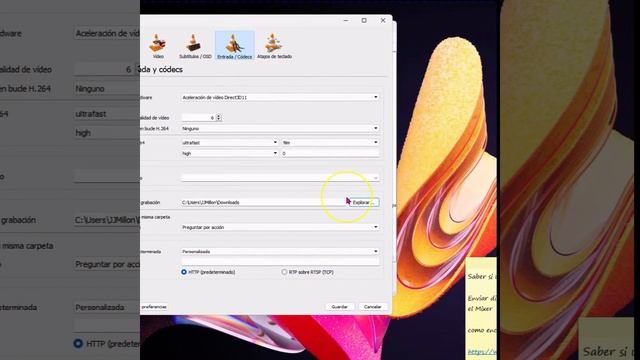640x360 pixels.
Task: Click the video quality spinner arrows
Action: (x=219, y=118)
